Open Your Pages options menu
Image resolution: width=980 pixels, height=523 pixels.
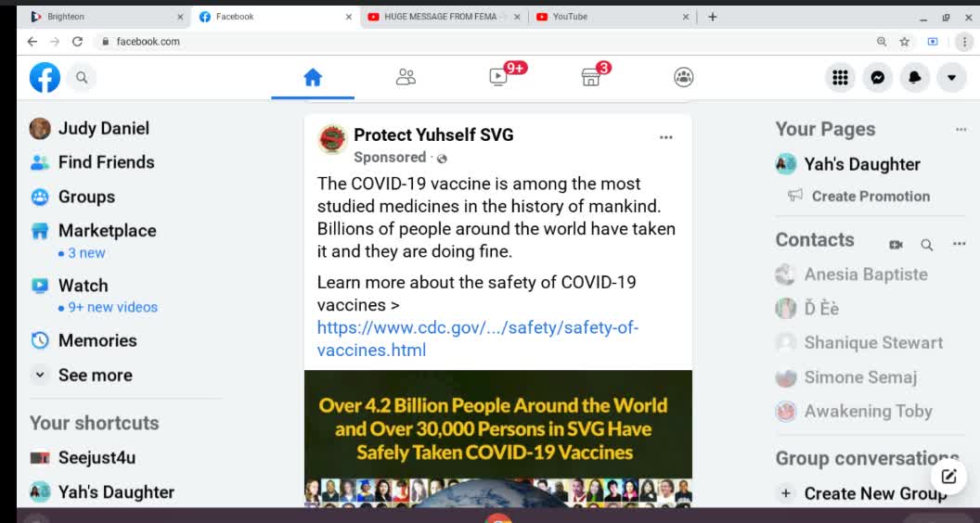(x=961, y=130)
